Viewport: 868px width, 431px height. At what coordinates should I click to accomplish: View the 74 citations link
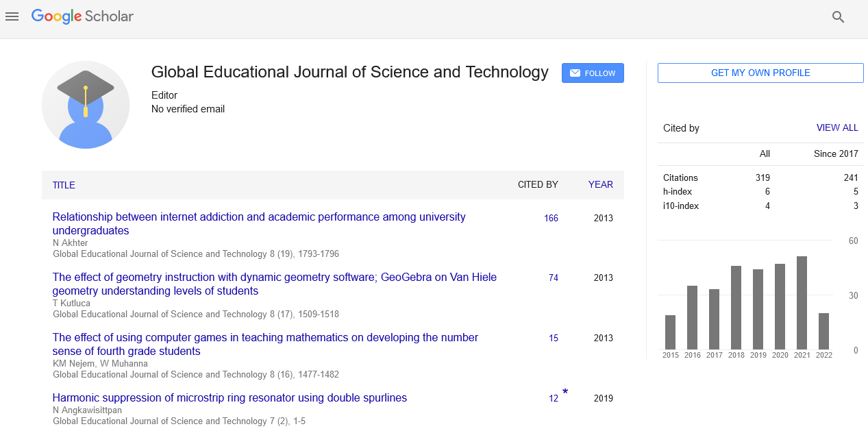pos(553,278)
